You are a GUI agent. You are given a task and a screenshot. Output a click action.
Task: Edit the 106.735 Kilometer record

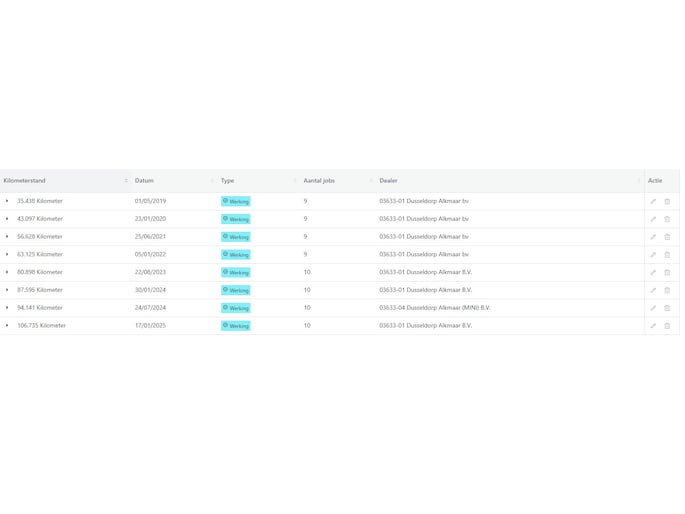tap(653, 326)
